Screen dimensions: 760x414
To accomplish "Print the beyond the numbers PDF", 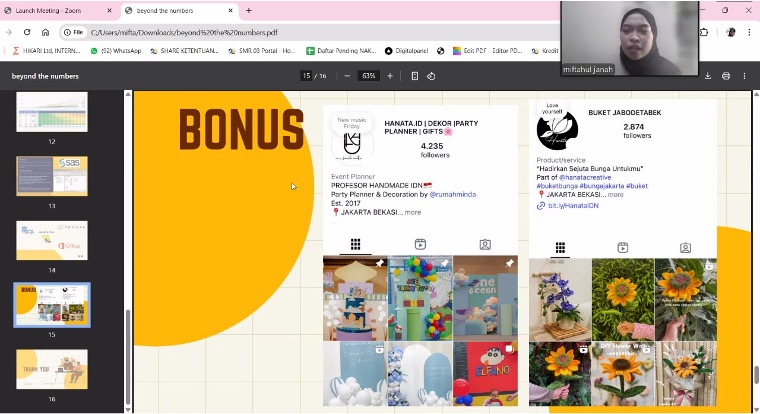I will [x=726, y=76].
